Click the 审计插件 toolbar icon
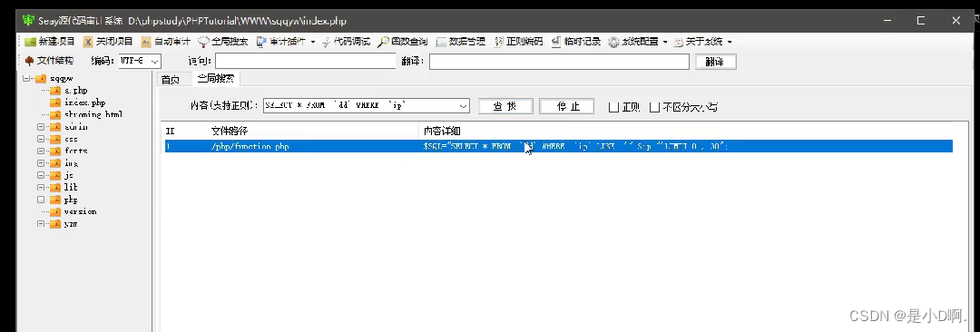 pyautogui.click(x=261, y=42)
